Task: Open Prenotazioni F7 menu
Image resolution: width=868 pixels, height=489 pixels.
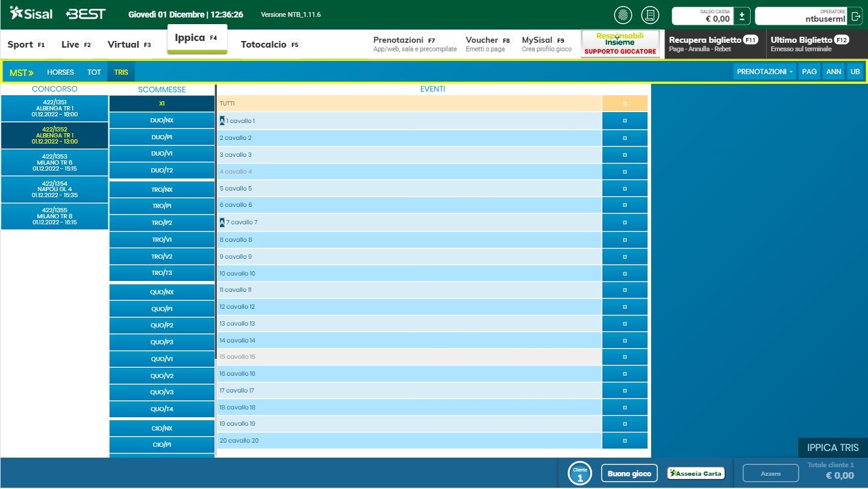Action: click(415, 44)
